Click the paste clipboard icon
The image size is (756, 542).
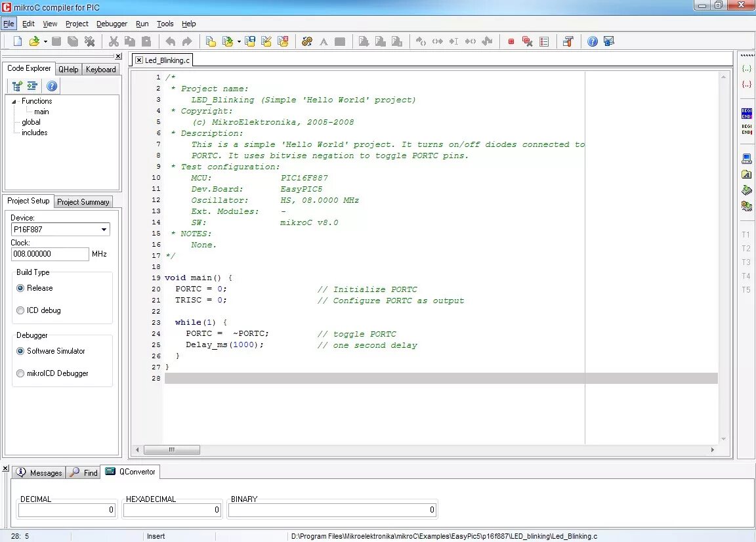point(146,41)
